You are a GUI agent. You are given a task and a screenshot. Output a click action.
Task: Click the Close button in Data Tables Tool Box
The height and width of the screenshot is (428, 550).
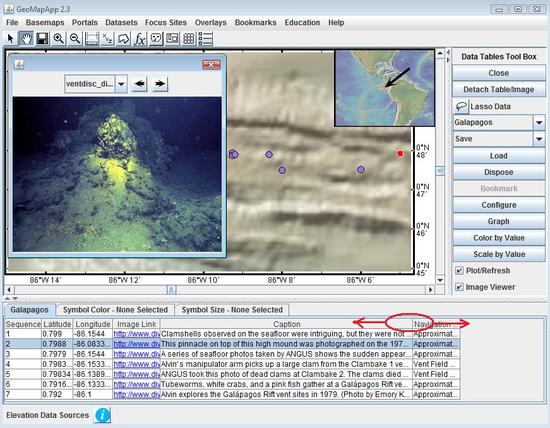(x=499, y=73)
